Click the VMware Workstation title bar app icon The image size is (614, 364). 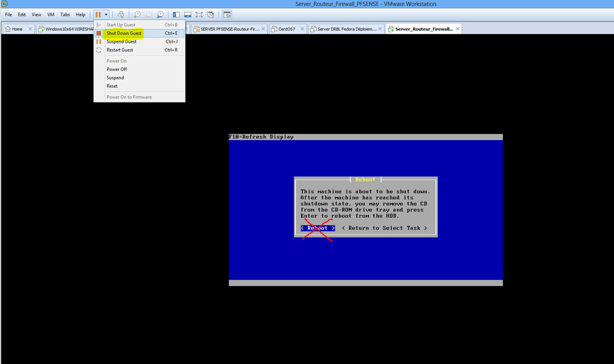tap(4, 3)
